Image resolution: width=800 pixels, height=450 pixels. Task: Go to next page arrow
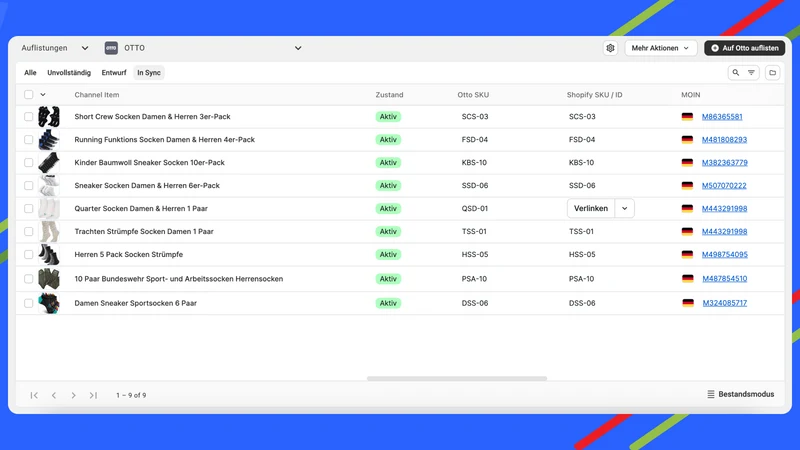tap(73, 395)
